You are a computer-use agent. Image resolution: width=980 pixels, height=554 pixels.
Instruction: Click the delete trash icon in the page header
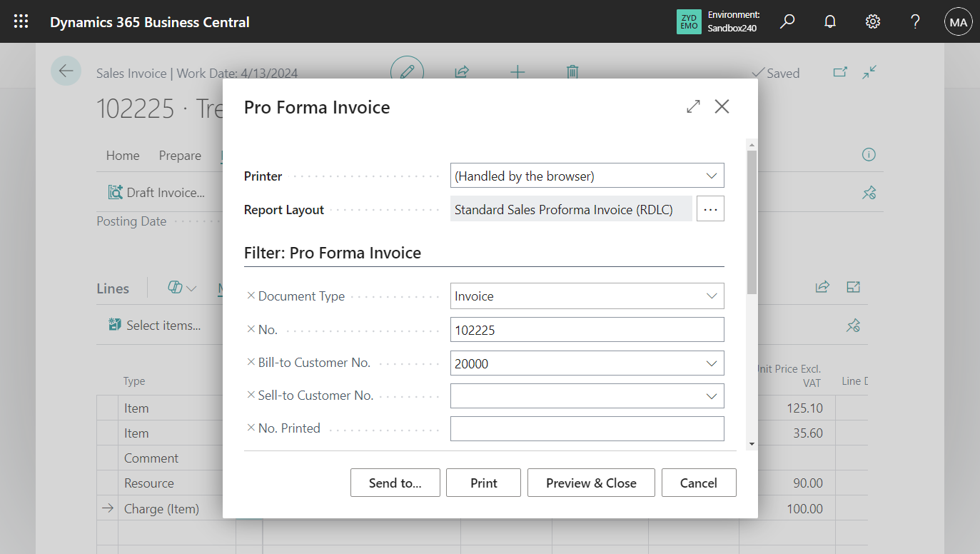click(x=572, y=72)
